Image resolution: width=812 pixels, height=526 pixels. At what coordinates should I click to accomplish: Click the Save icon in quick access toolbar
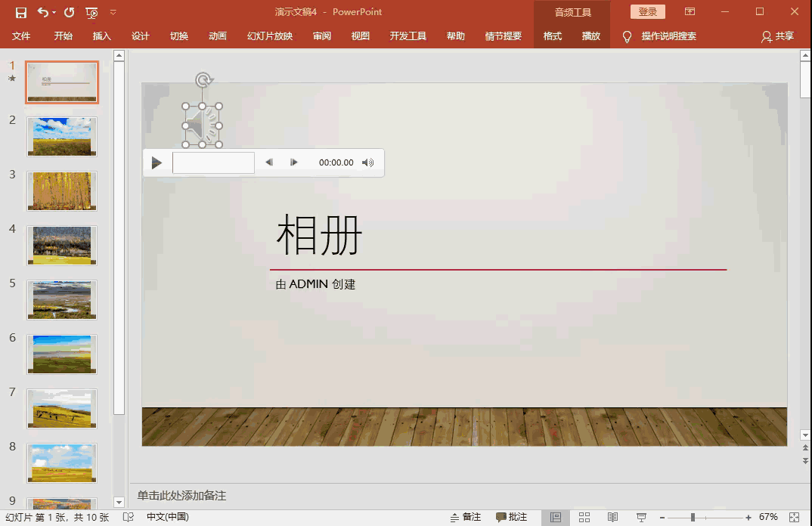pyautogui.click(x=21, y=12)
